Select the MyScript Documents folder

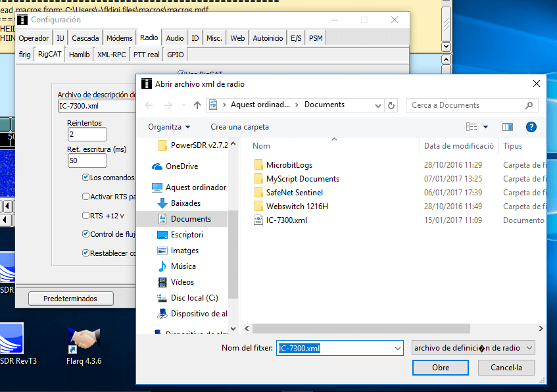pyautogui.click(x=297, y=179)
